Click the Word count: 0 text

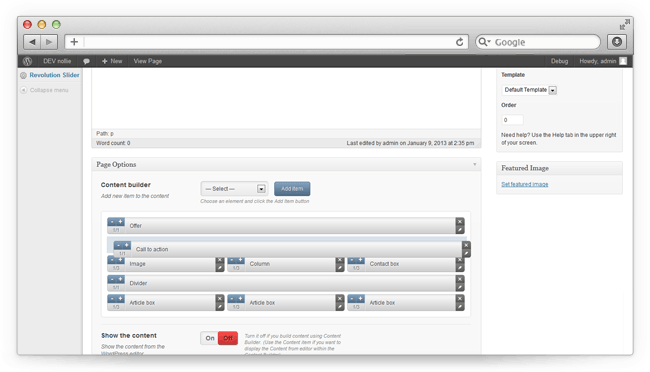(x=113, y=143)
